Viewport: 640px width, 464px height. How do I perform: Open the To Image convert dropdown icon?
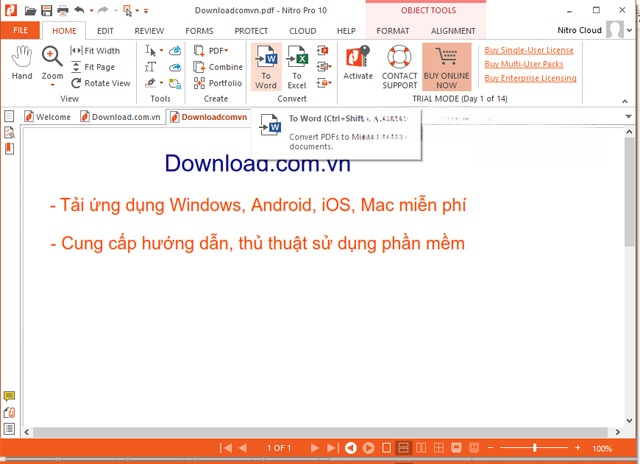324,67
